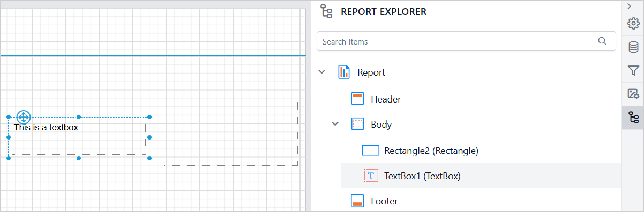644x212 pixels.
Task: Select the Report label in explorer
Action: coord(371,72)
